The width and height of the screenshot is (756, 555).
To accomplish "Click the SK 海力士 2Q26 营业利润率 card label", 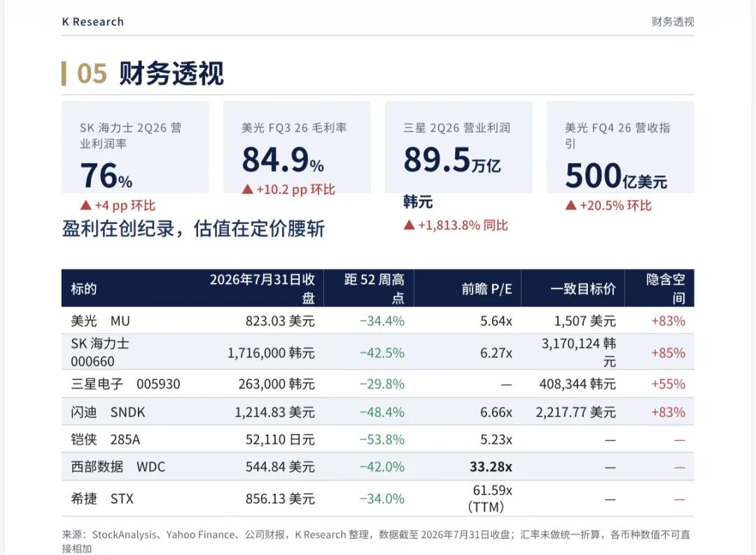I will pos(130,136).
